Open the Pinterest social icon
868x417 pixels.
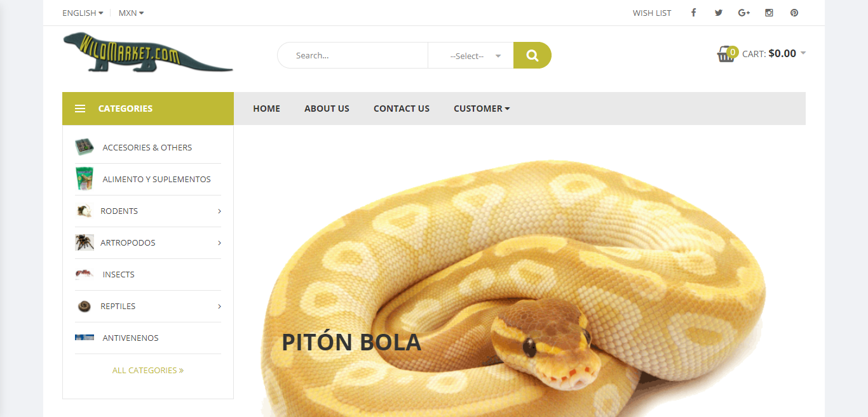[794, 13]
